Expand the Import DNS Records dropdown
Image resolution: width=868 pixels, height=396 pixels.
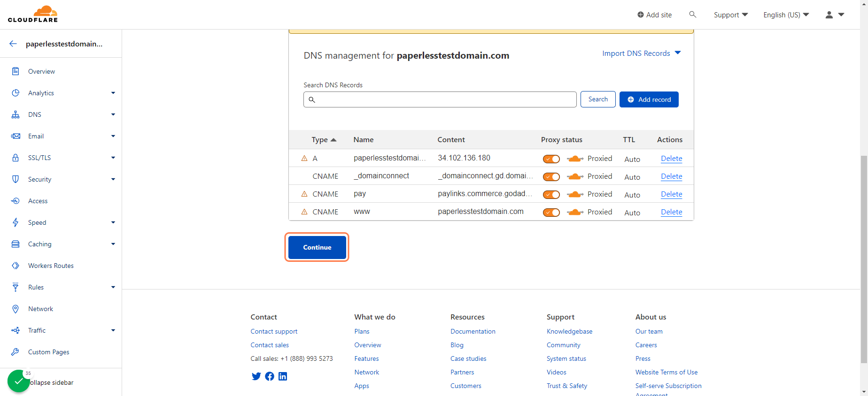[x=642, y=53]
